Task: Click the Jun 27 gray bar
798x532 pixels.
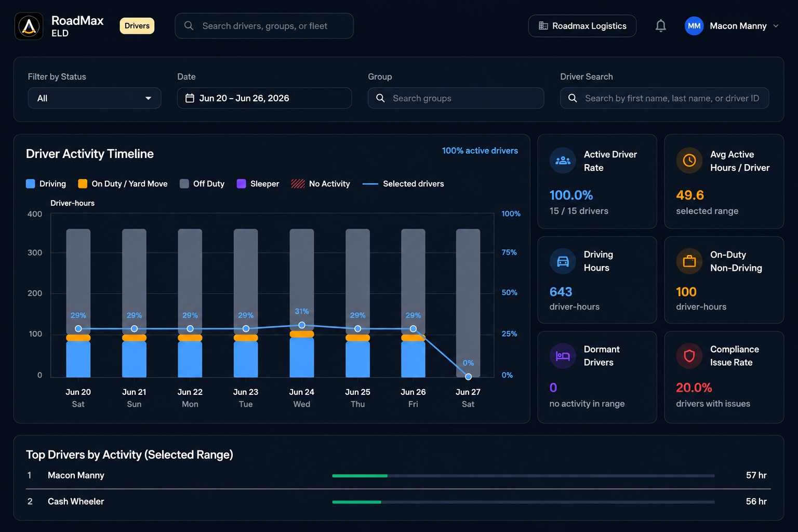Action: [468, 303]
